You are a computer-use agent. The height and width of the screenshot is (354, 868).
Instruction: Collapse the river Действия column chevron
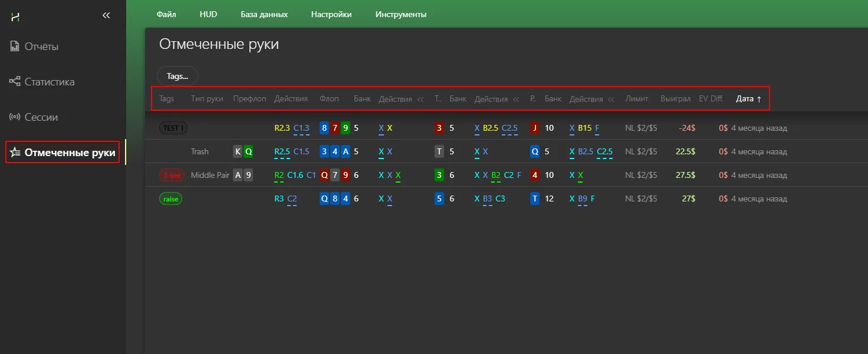[611, 100]
